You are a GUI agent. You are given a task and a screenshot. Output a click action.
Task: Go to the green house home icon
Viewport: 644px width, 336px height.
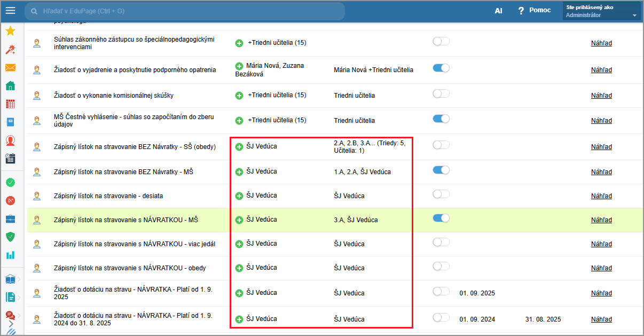click(10, 86)
